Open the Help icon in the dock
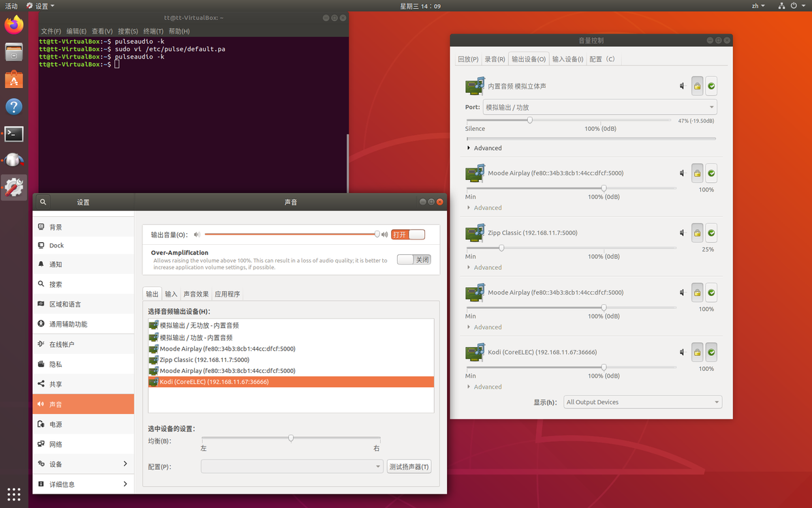 pos(14,107)
